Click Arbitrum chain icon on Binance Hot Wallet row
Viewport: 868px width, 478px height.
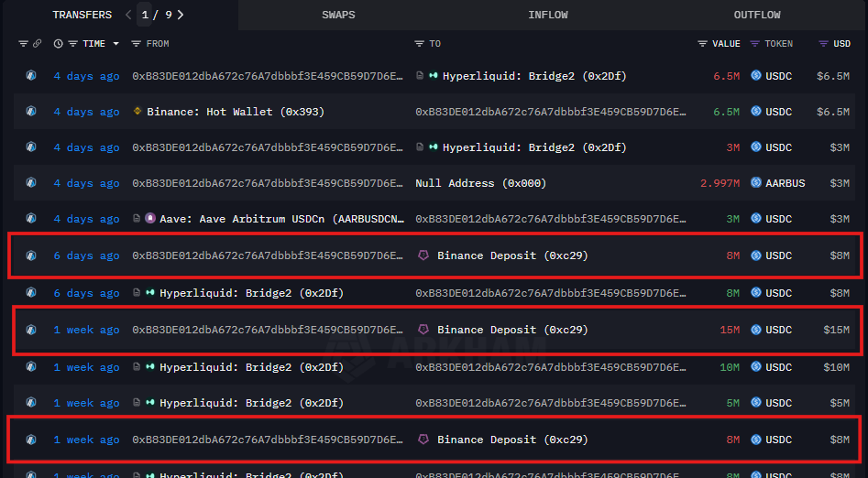(x=31, y=111)
